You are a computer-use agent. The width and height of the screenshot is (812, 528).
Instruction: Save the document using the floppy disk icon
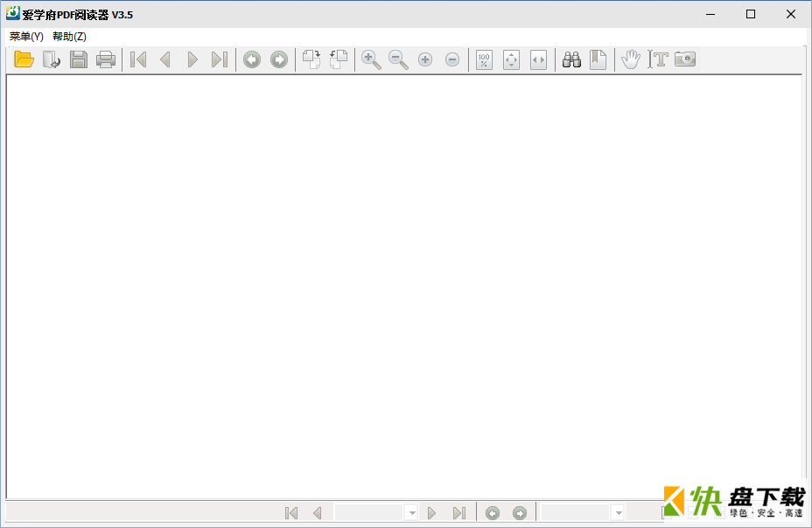point(79,59)
